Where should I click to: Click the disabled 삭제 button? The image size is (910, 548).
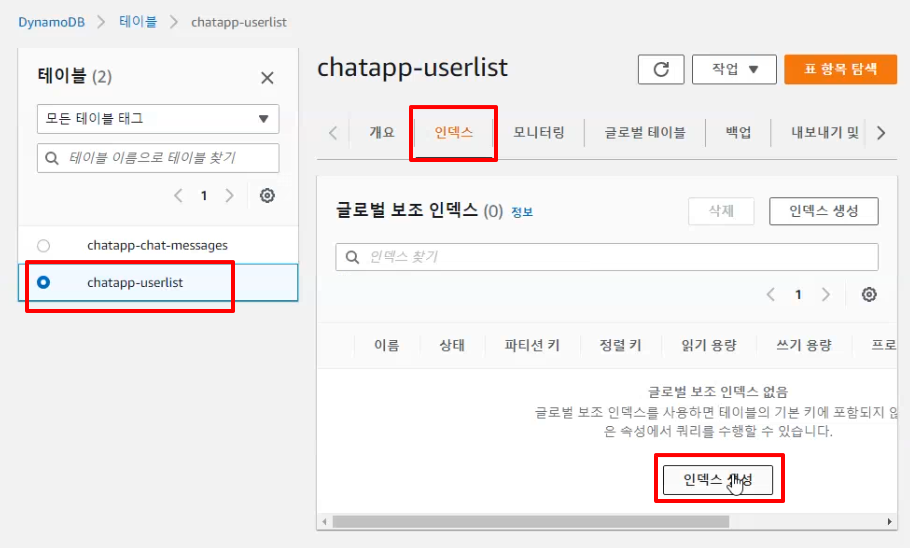pos(721,211)
